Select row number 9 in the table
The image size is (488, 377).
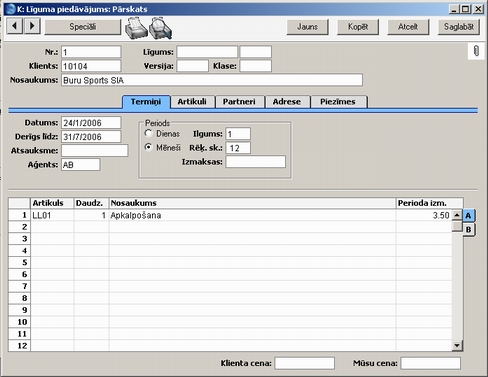(x=20, y=310)
